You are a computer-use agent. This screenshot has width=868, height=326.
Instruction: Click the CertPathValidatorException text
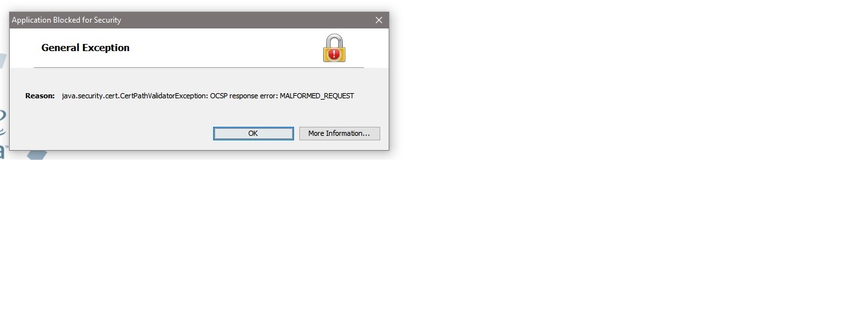pyautogui.click(x=165, y=96)
